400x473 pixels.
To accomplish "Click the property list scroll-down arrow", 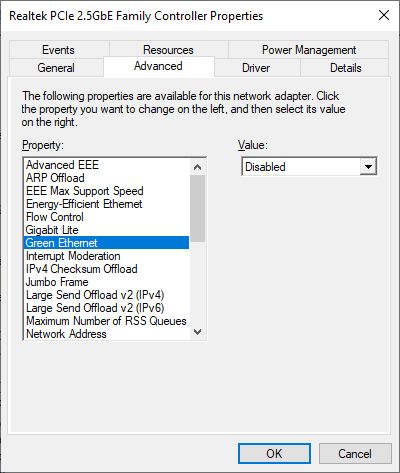I will (198, 332).
